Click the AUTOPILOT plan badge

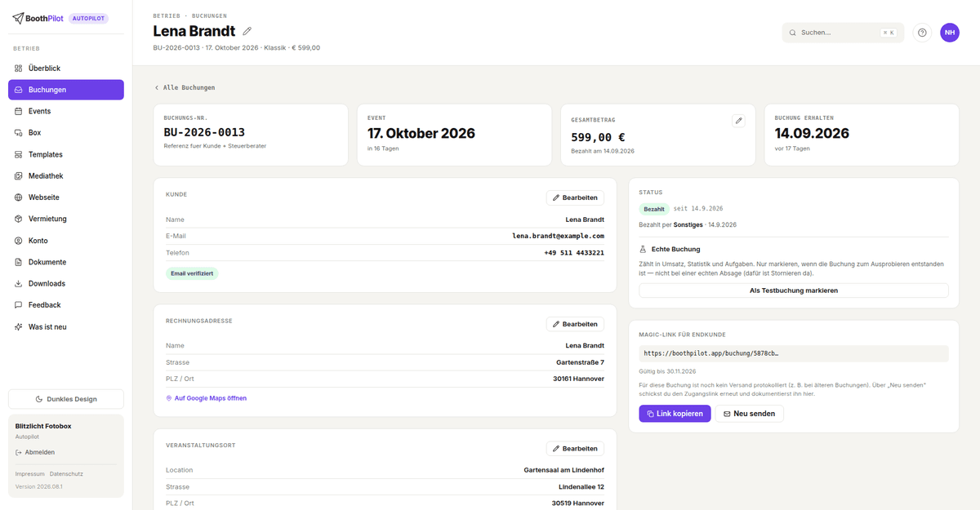tap(88, 18)
